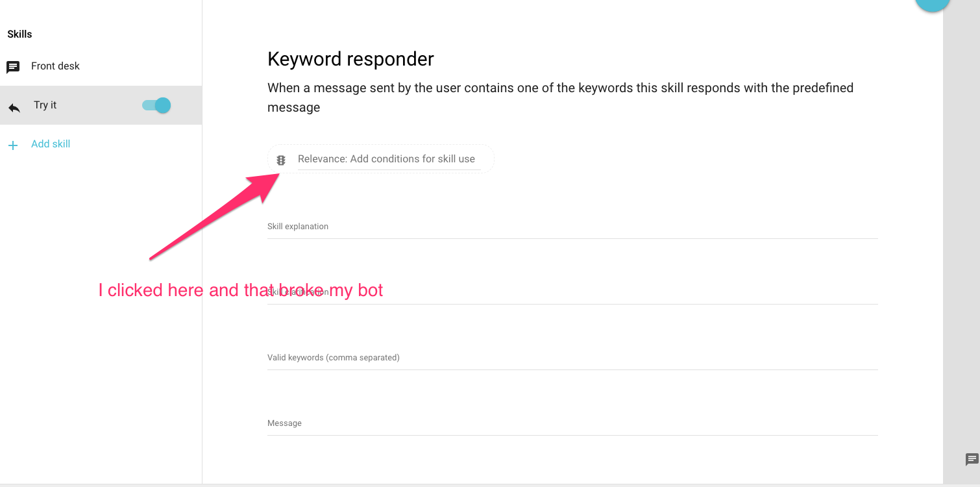Image resolution: width=980 pixels, height=487 pixels.
Task: Click the Skills section header
Action: tap(19, 34)
